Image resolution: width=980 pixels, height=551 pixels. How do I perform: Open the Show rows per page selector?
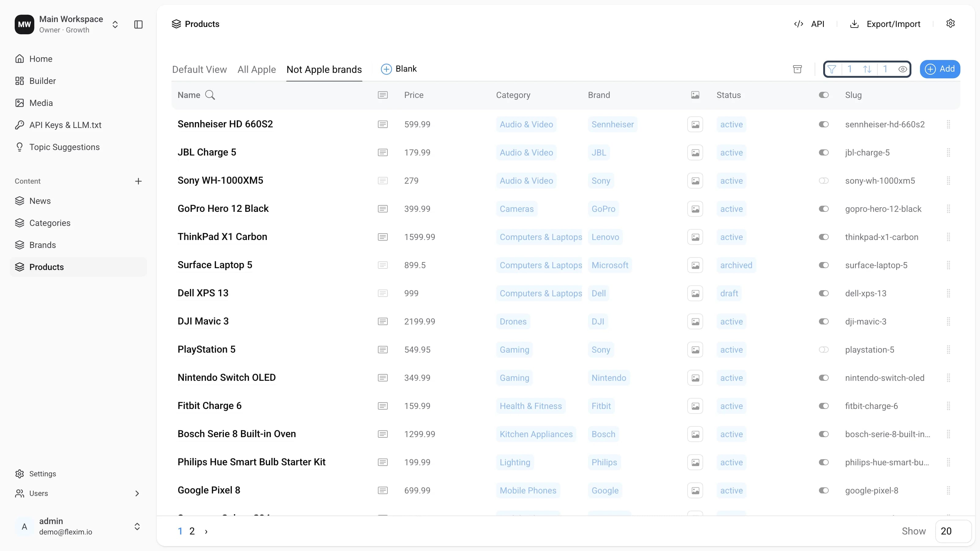(x=953, y=531)
